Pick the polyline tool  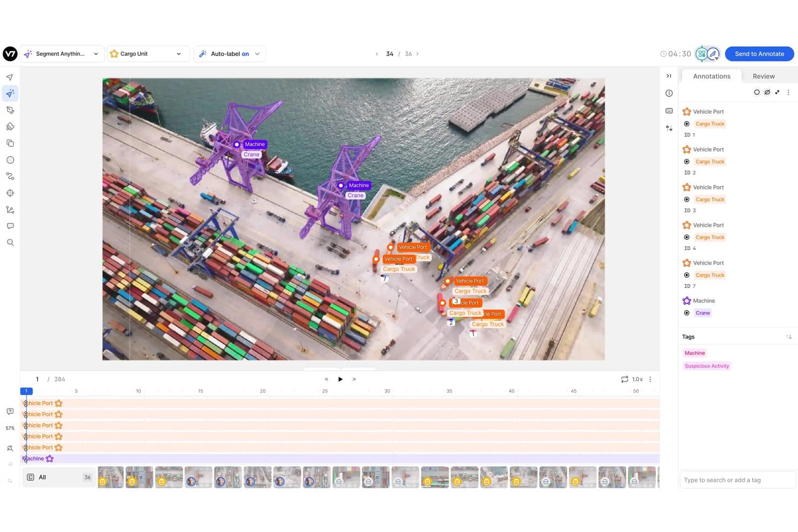(10, 176)
